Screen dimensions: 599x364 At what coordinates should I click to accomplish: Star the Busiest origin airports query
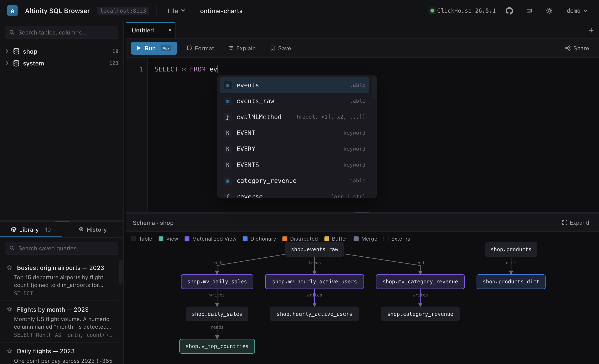click(10, 267)
